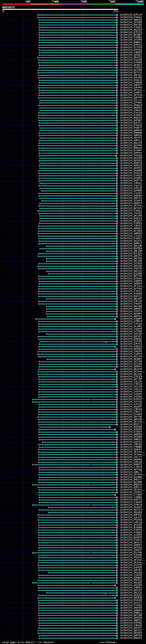Select the UniRef100_B8I4V8 label
Screen dimensions: 146x644
tap(131, 369)
